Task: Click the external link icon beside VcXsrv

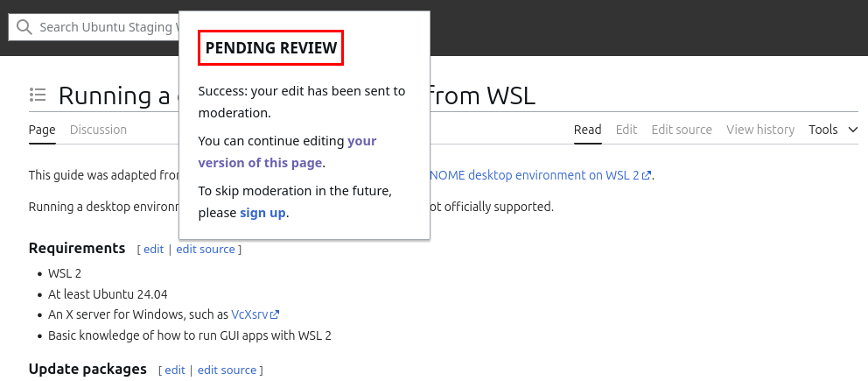Action: pyautogui.click(x=275, y=314)
